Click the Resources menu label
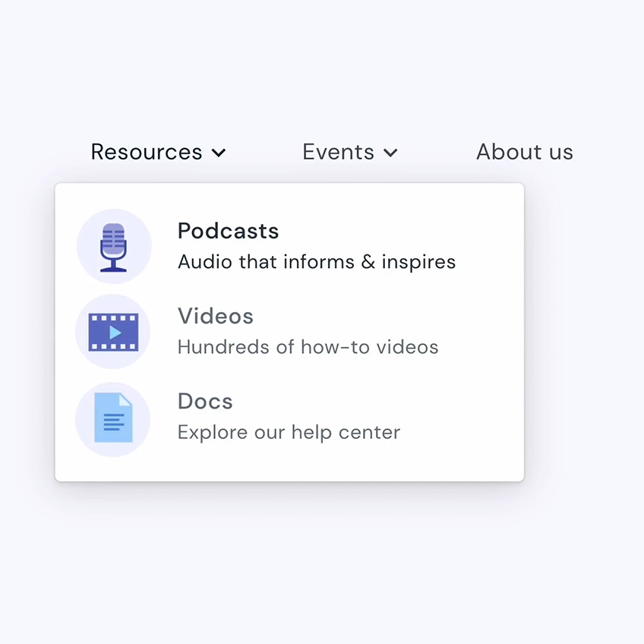644x644 pixels. click(147, 152)
